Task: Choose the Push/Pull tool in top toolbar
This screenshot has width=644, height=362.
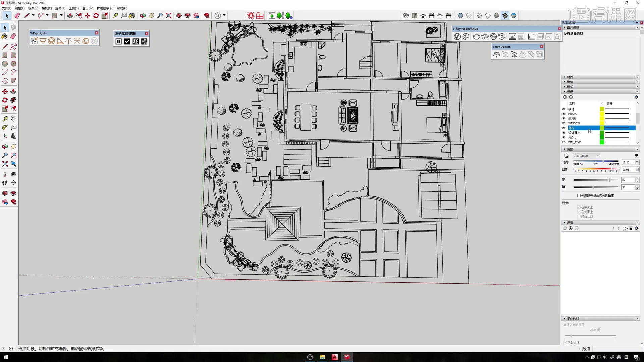Action: point(70,16)
